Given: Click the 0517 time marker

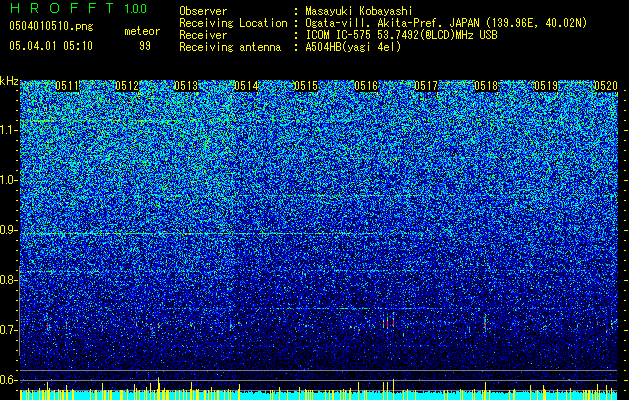Looking at the screenshot, I should [x=426, y=86].
